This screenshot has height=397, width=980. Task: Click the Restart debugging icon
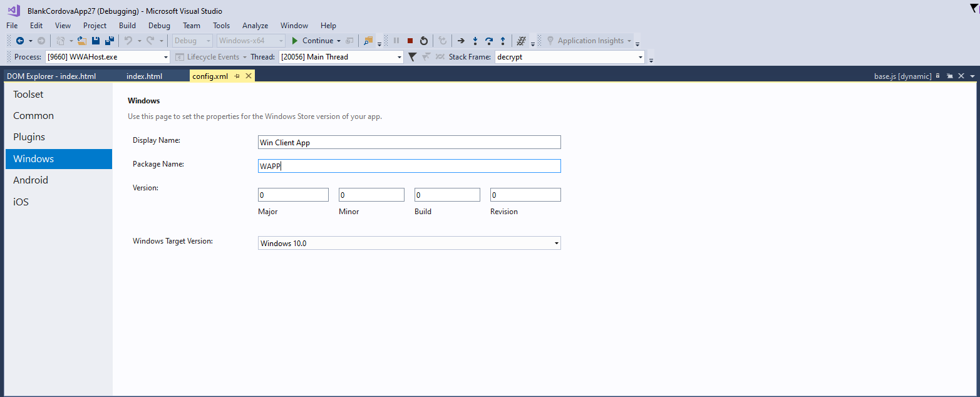pyautogui.click(x=424, y=40)
